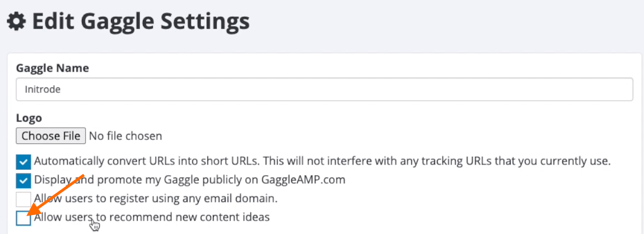Click the gear icon beside Edit Gaggle Settings
The width and height of the screenshot is (644, 234).
click(16, 21)
